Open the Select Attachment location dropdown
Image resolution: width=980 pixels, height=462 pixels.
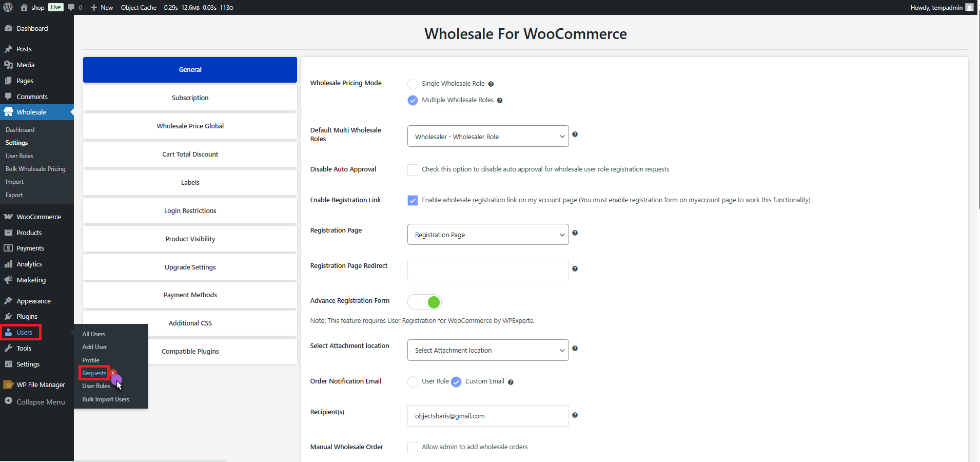point(487,350)
